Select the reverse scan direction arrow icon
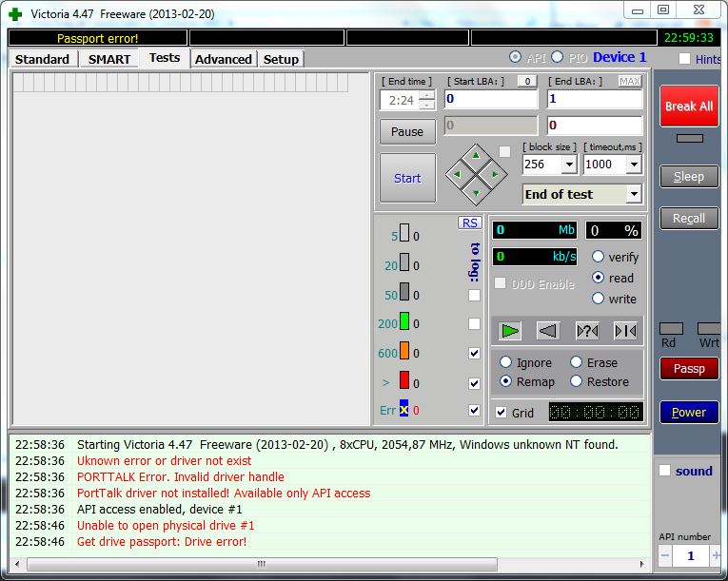Image resolution: width=728 pixels, height=581 pixels. 548,331
